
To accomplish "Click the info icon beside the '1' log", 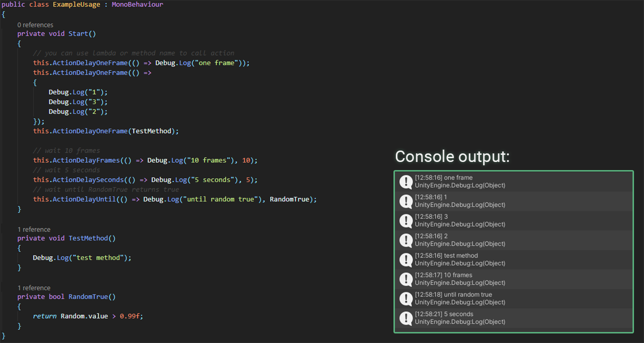I will [406, 202].
